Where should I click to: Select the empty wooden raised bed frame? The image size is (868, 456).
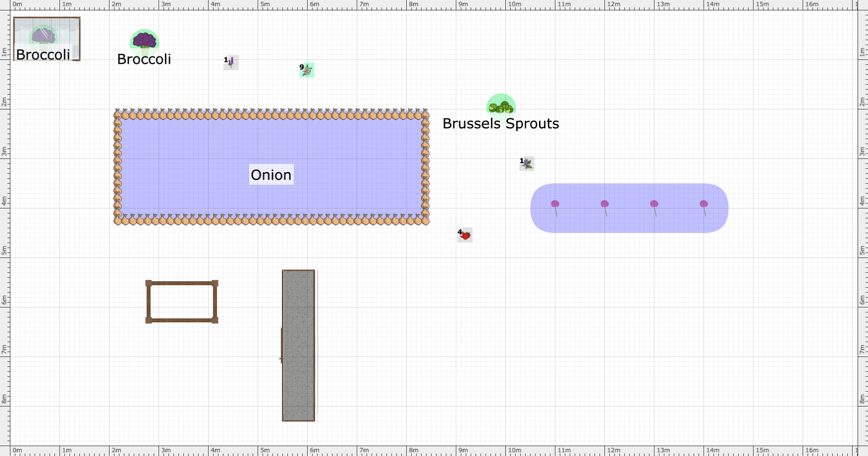tap(181, 301)
